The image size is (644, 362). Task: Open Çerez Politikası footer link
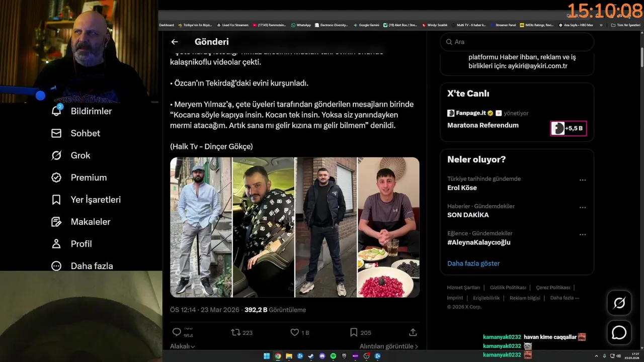553,288
